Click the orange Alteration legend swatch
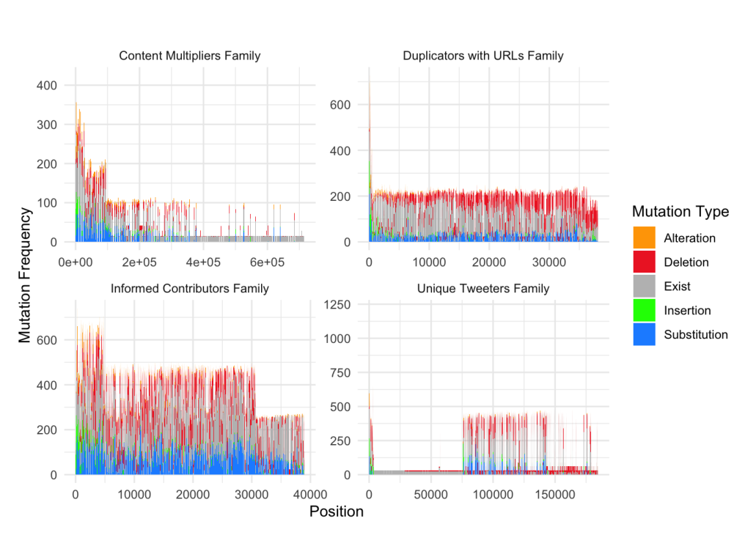756x538 pixels. [644, 238]
